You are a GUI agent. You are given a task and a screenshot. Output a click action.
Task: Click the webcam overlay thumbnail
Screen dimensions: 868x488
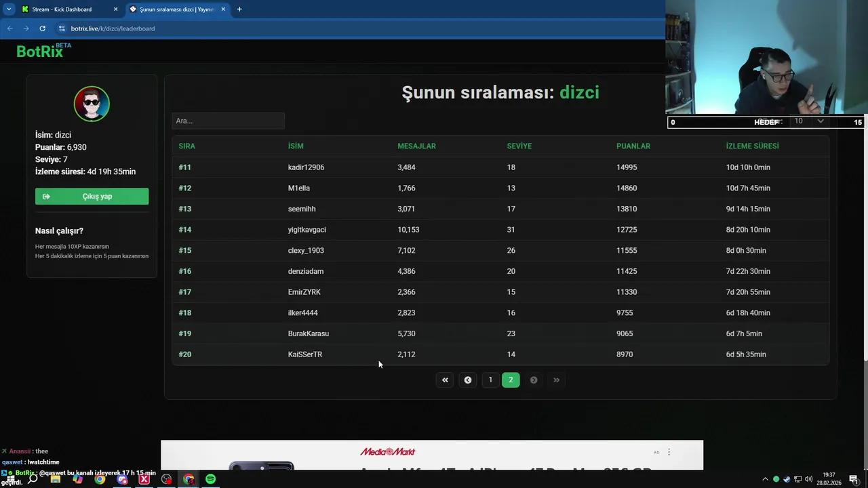coord(766,57)
